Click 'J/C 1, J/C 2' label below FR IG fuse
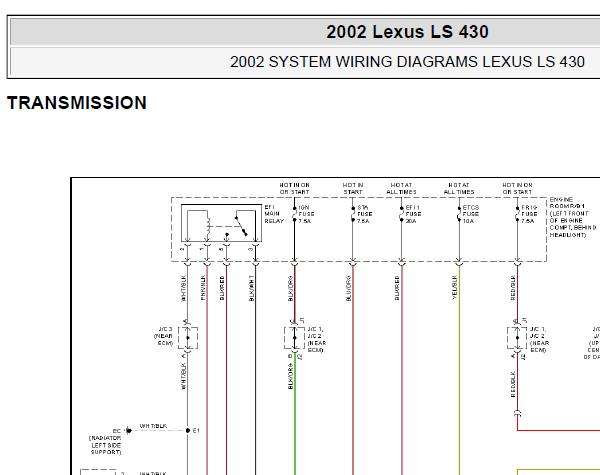Viewport: 600px width, 475px height. (x=540, y=340)
